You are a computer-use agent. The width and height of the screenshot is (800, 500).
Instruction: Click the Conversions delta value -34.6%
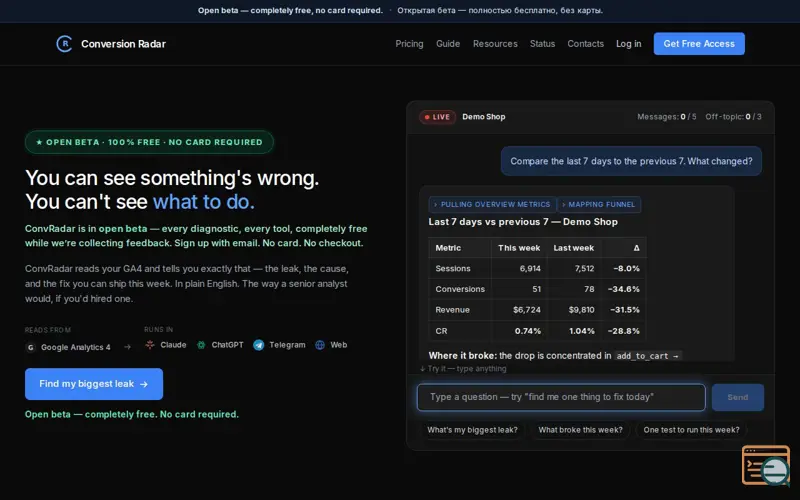point(623,289)
